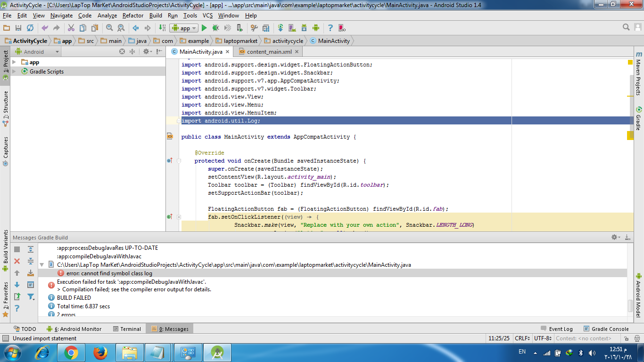Run the app with green play button
The image size is (644, 362).
204,28
